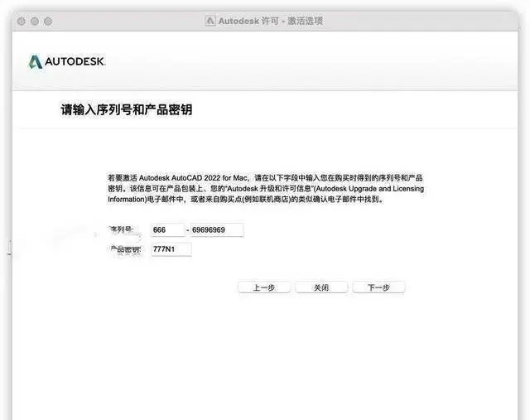Zoom the window with the third title bar button
The image size is (530, 420).
pyautogui.click(x=48, y=22)
